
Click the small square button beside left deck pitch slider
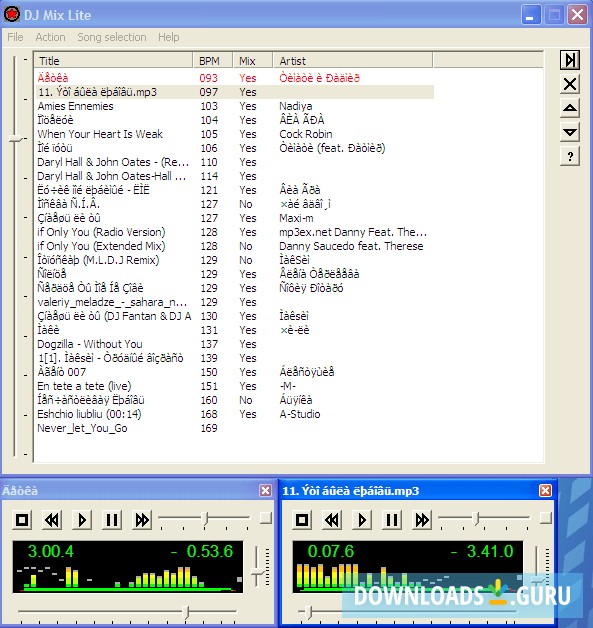pos(265,517)
